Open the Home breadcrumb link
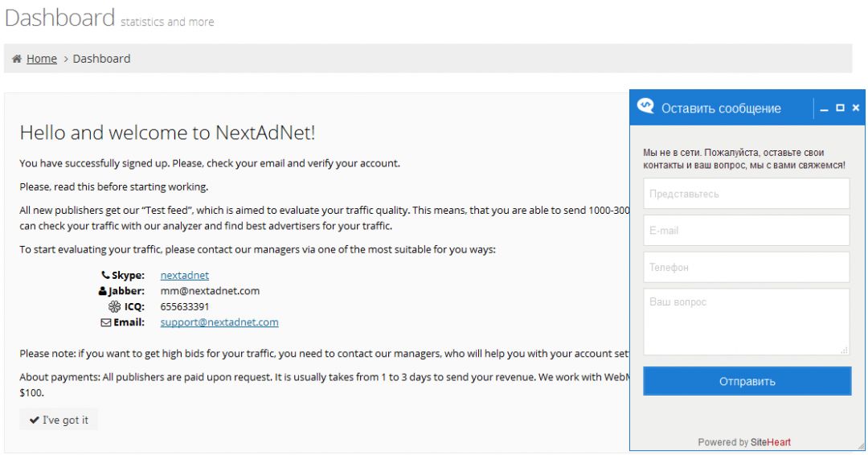The height and width of the screenshot is (455, 868). (x=42, y=59)
